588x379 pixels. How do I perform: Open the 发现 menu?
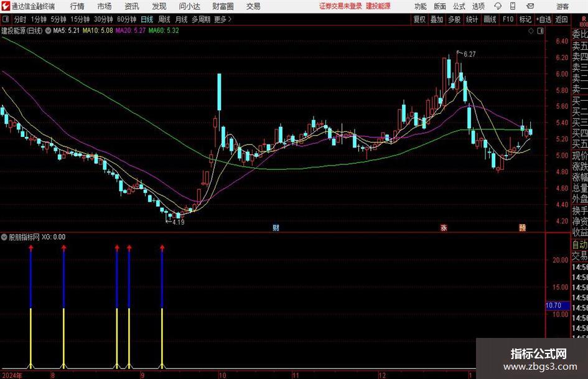tap(159, 6)
